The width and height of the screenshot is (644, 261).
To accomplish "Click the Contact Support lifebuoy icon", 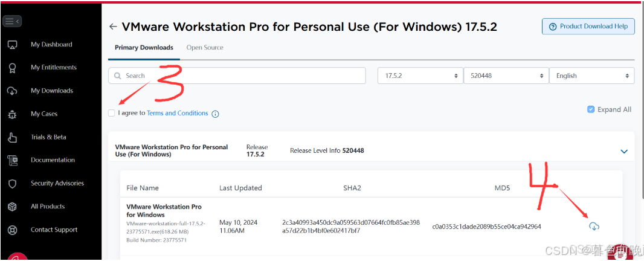I will pyautogui.click(x=12, y=230).
